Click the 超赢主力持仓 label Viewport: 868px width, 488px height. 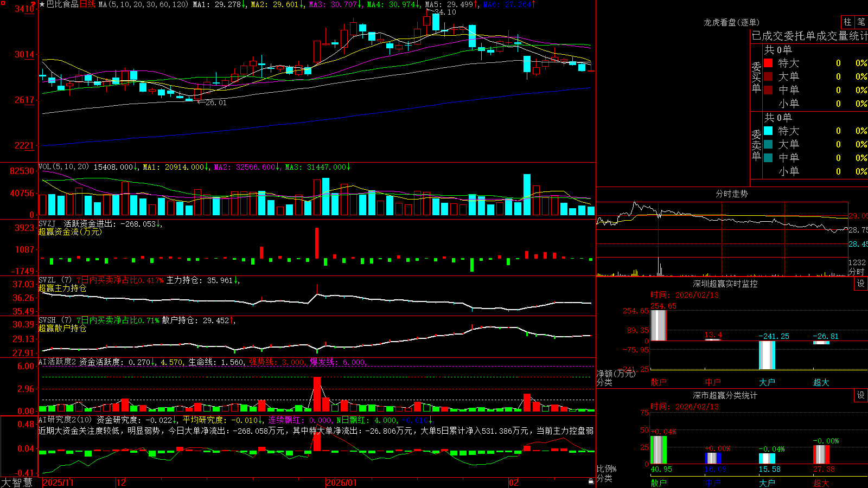pyautogui.click(x=62, y=288)
